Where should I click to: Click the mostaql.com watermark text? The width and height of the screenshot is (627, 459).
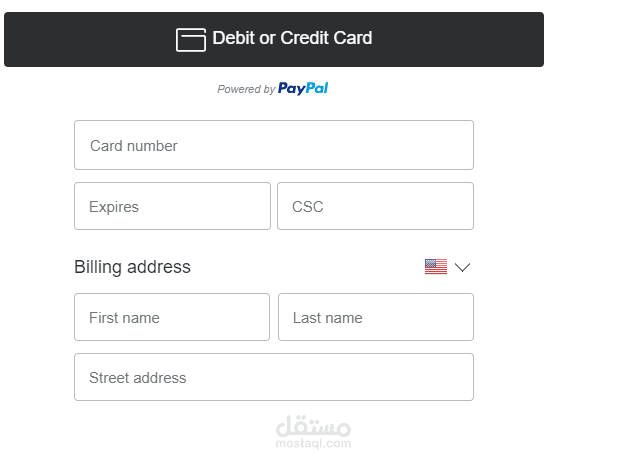pos(314,443)
